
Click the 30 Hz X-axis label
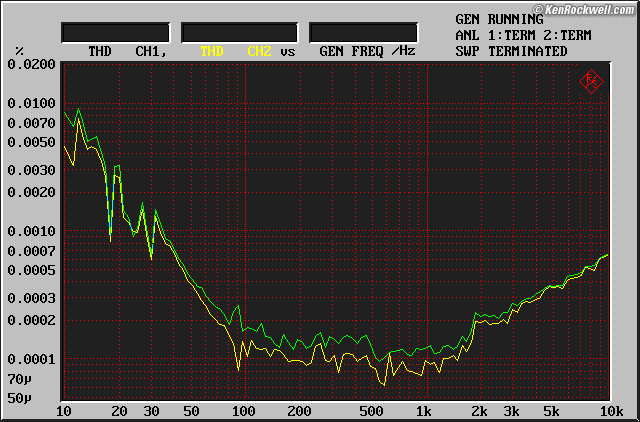coord(151,411)
